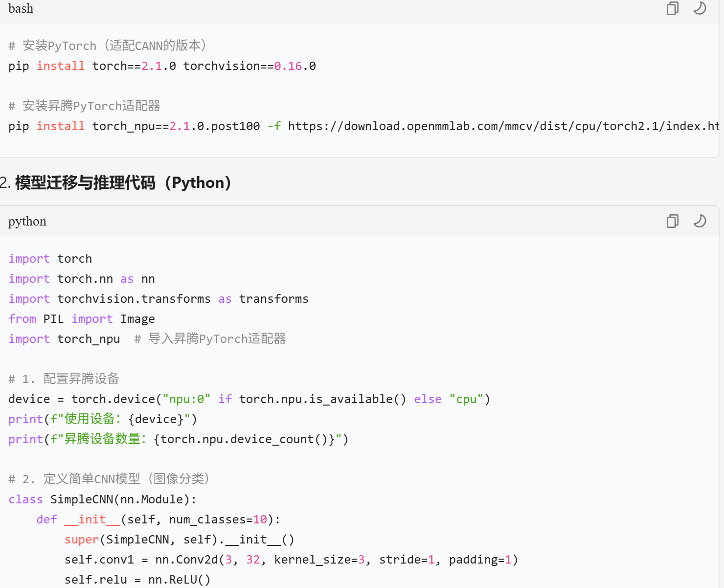This screenshot has width=724, height=588.
Task: Click the 'bash' language label
Action: tap(21, 8)
